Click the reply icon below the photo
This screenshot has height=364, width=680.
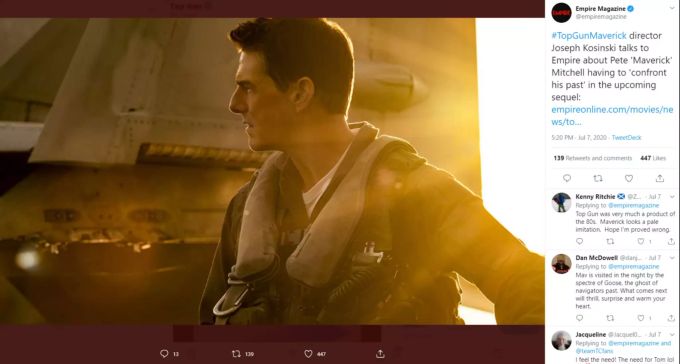[x=164, y=354]
